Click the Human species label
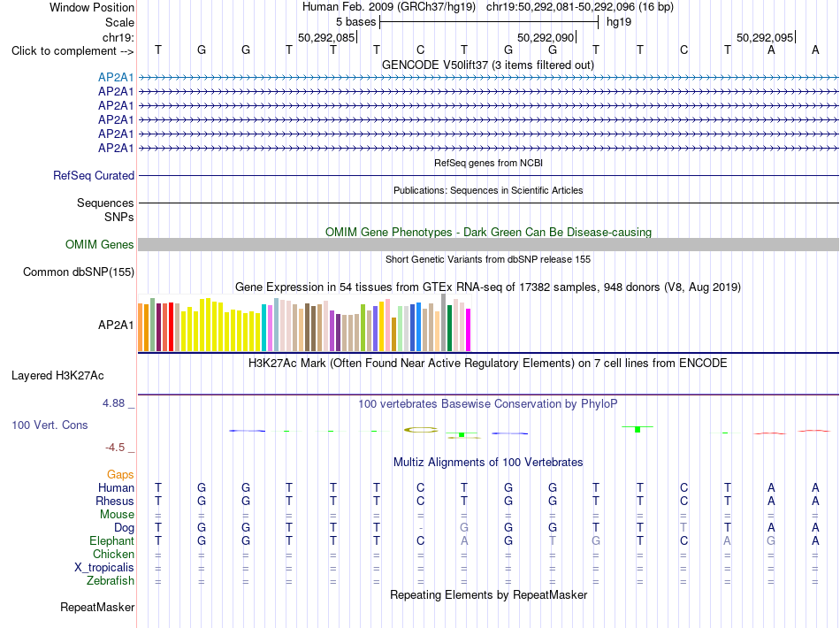The image size is (840, 628). pos(116,487)
